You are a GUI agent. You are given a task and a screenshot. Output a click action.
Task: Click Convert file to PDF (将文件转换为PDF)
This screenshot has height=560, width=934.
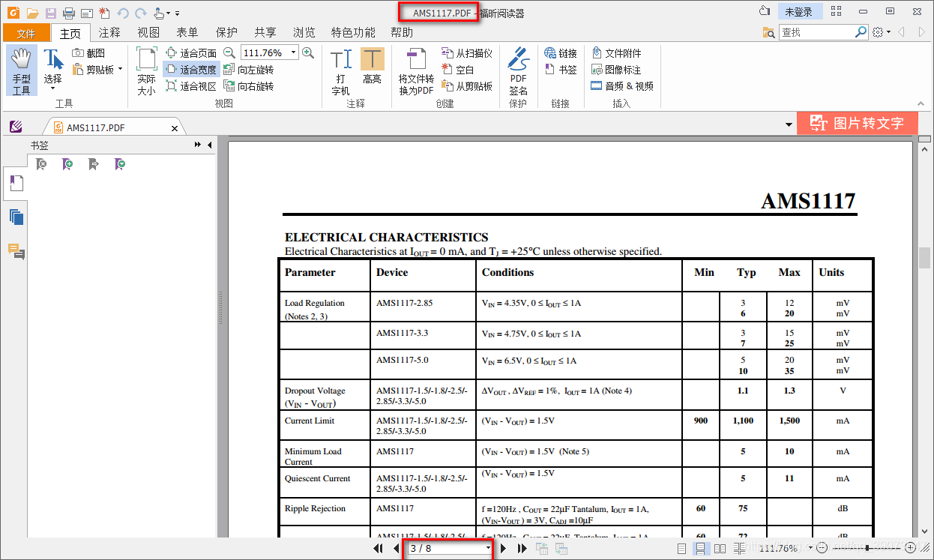point(416,71)
